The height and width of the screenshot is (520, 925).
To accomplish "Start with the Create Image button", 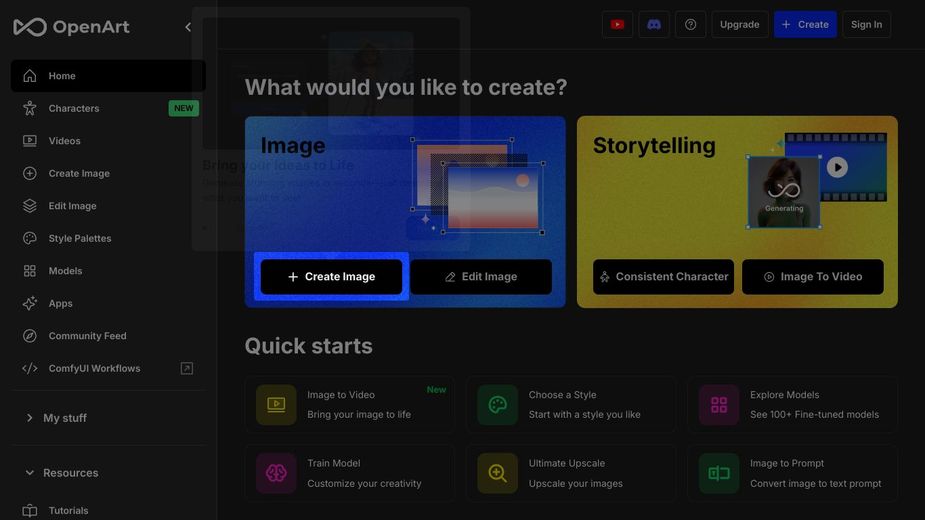I will click(332, 276).
